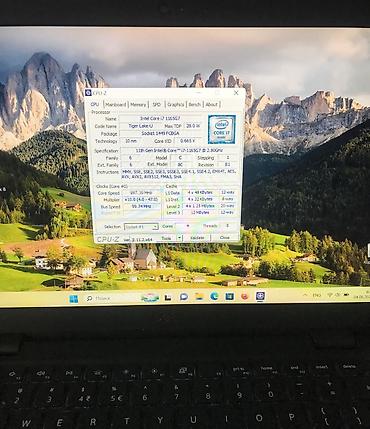Image resolution: width=370 pixels, height=429 pixels.
Task: Click the Validate button
Action: pyautogui.click(x=197, y=238)
